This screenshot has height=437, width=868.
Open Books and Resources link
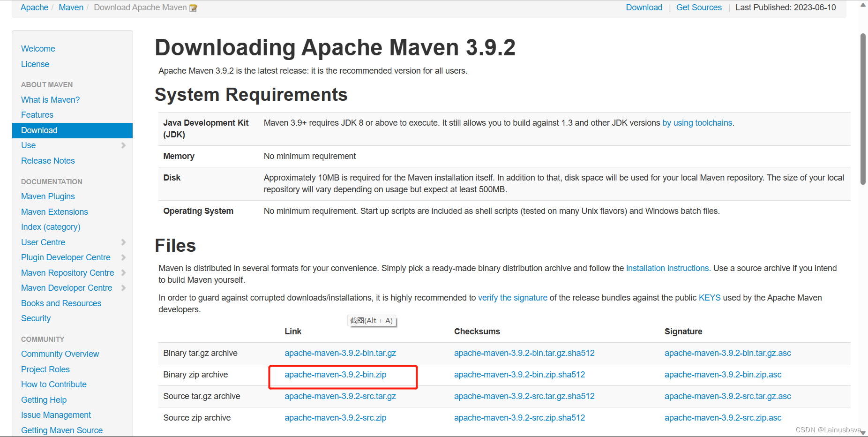[x=61, y=303]
